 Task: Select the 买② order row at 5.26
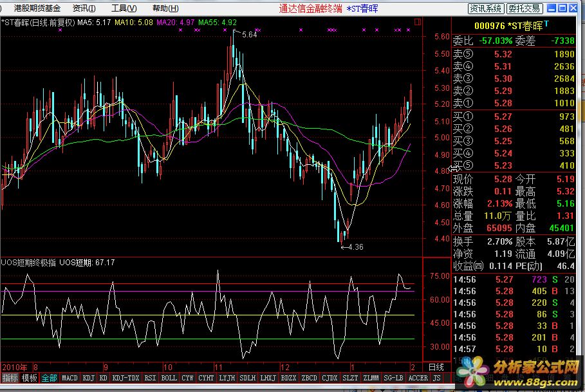click(514, 129)
